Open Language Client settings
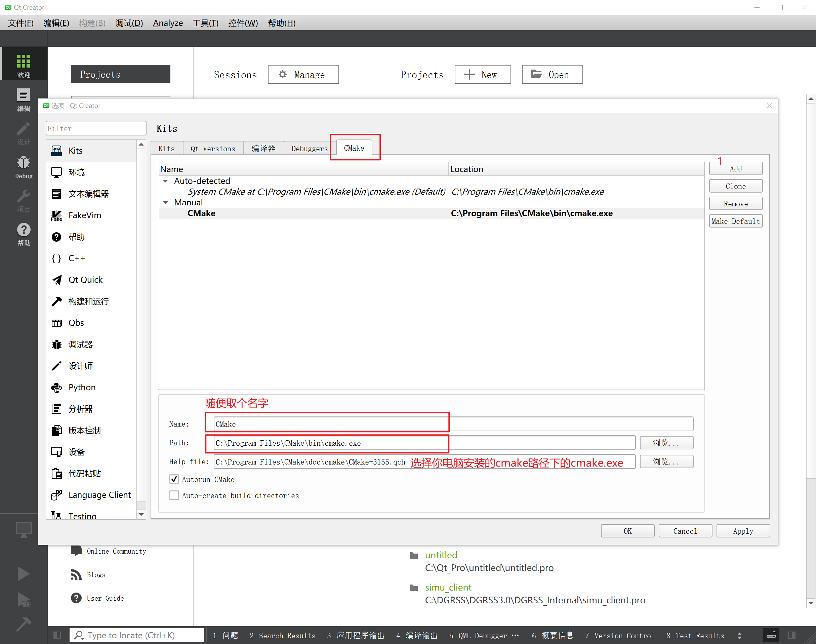 tap(99, 495)
